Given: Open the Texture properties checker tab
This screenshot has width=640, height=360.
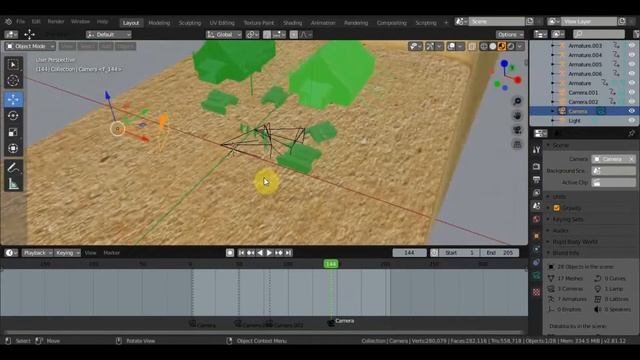Looking at the screenshot, I should (536, 292).
